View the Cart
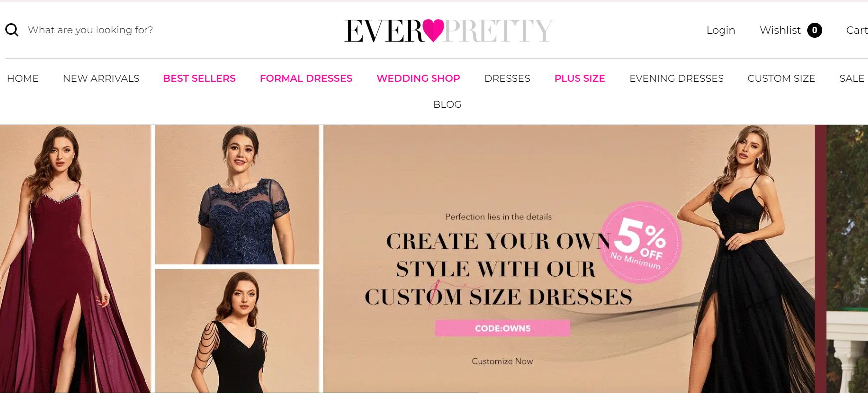The height and width of the screenshot is (393, 868). [x=857, y=30]
